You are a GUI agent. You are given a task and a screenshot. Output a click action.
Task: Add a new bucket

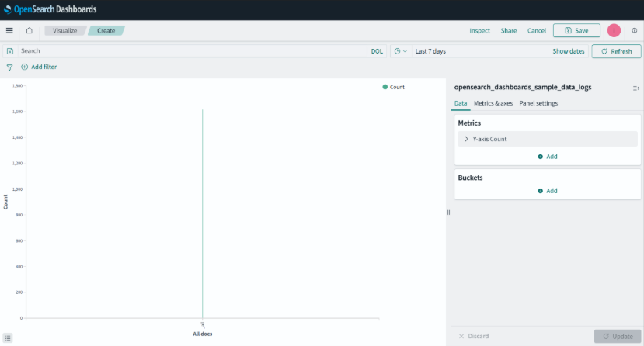point(548,191)
